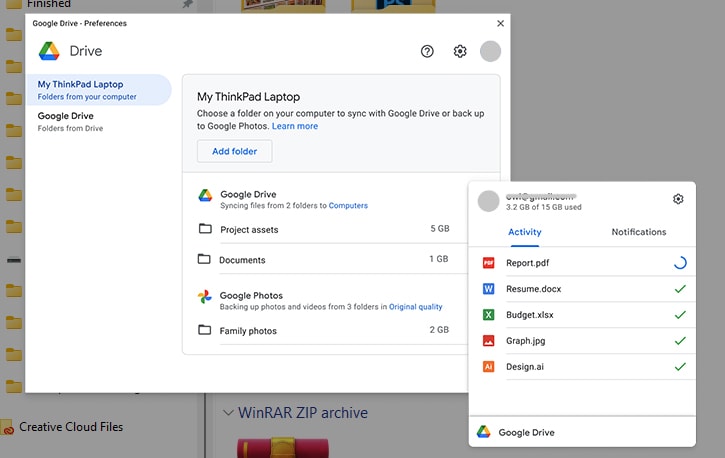Select My ThinkPad Laptop in sidebar
The height and width of the screenshot is (458, 725).
(x=99, y=90)
